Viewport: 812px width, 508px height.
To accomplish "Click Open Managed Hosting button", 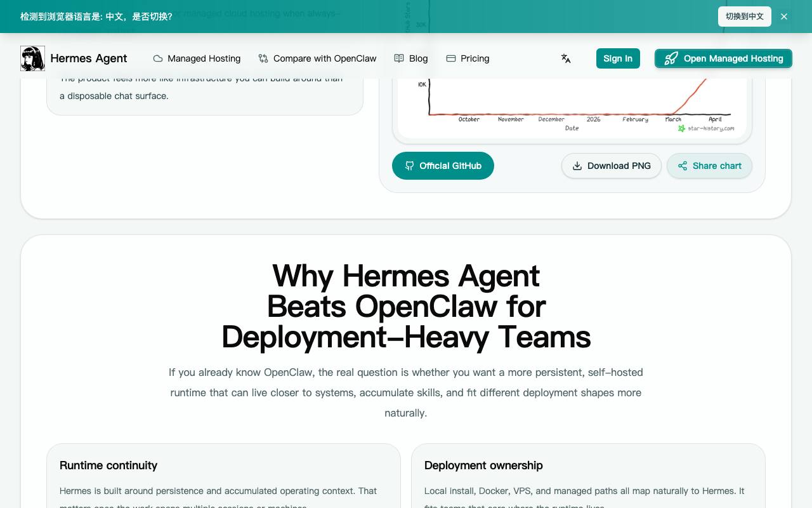I will pyautogui.click(x=723, y=58).
